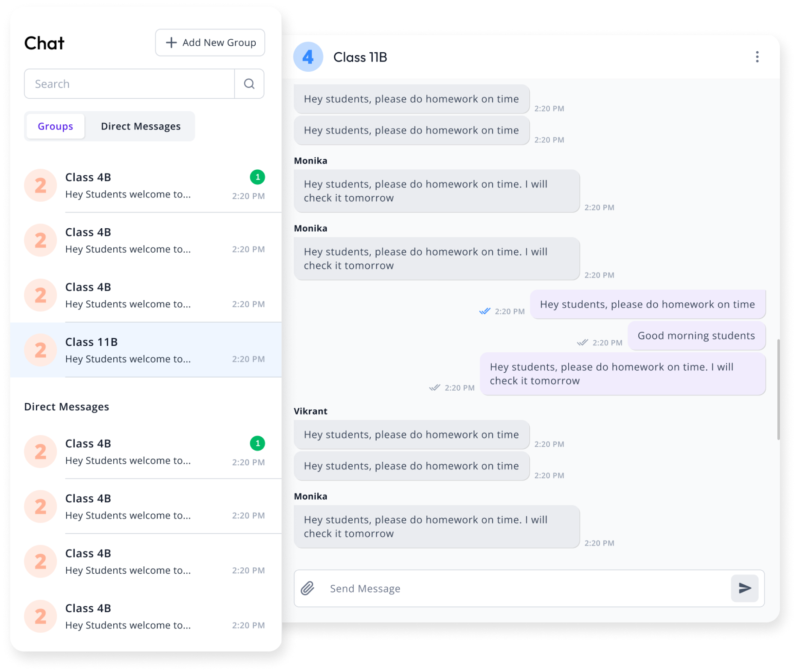This screenshot has height=672, width=797.
Task: Click the paperclip attachment icon
Action: pos(307,588)
